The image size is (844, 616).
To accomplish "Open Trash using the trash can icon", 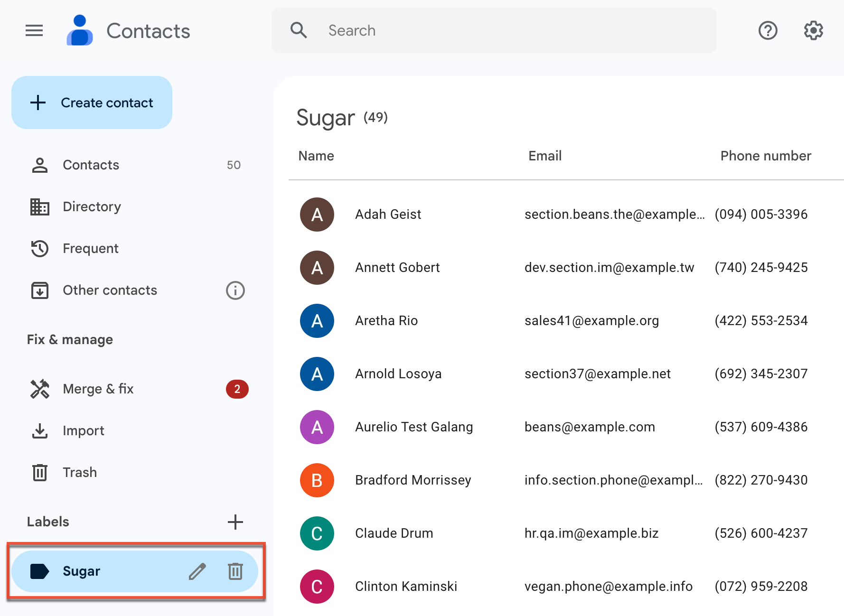I will [x=39, y=472].
